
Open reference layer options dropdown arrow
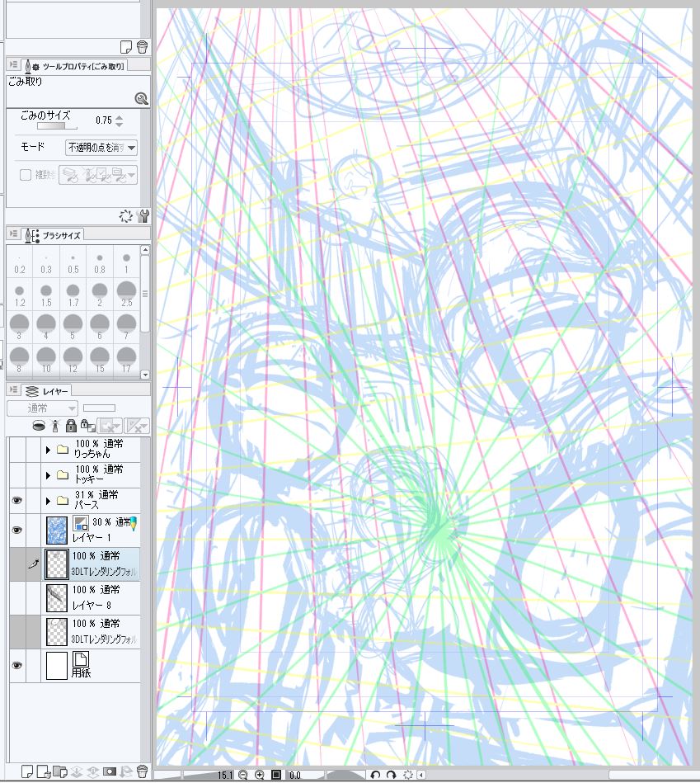pos(131,175)
